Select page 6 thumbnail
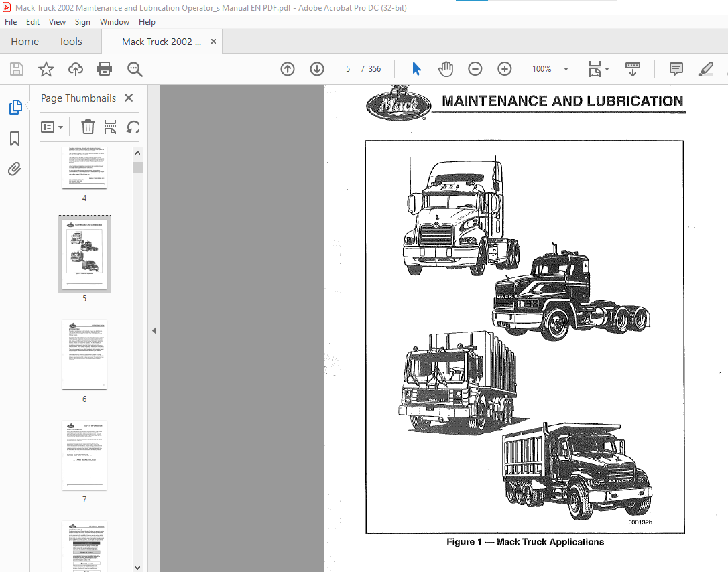 (84, 354)
